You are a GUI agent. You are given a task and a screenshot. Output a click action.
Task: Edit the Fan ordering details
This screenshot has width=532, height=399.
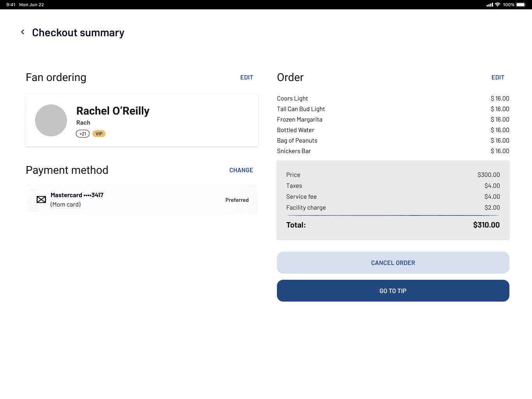(x=247, y=78)
